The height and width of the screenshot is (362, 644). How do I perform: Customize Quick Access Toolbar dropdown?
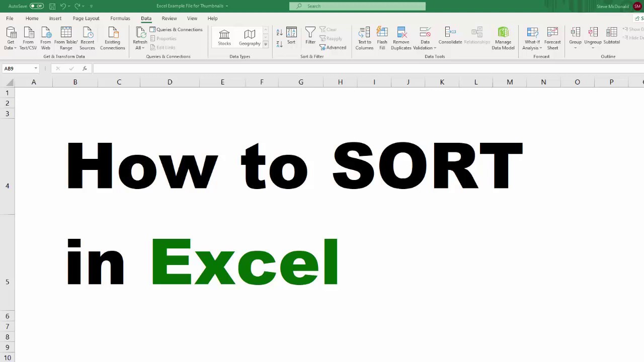pyautogui.click(x=91, y=6)
